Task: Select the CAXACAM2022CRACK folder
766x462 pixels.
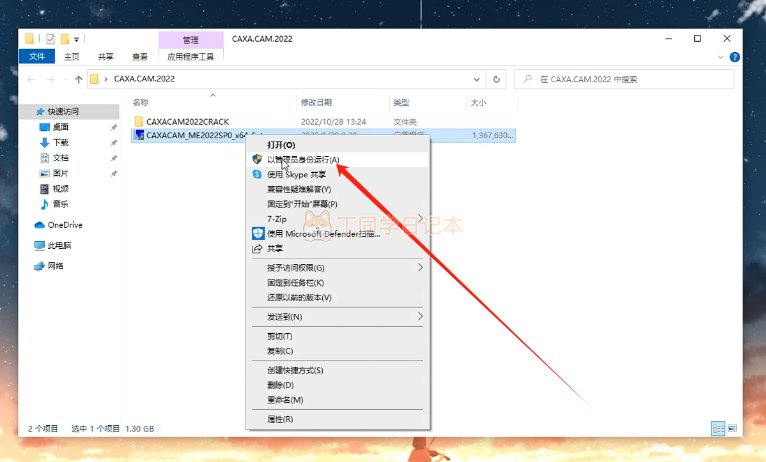Action: coord(188,122)
